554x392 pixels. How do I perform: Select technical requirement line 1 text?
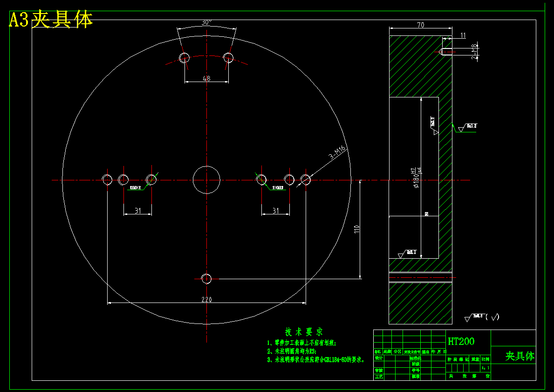pyautogui.click(x=301, y=343)
